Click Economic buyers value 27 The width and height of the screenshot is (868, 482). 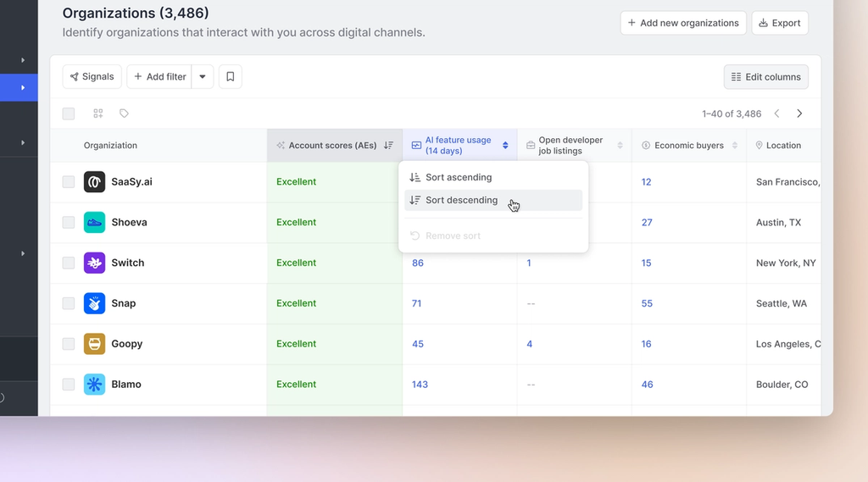pos(647,223)
